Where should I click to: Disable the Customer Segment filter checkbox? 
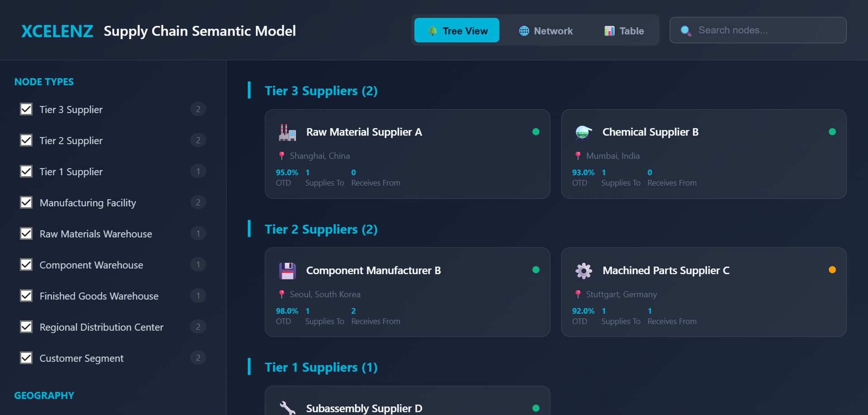pyautogui.click(x=26, y=358)
